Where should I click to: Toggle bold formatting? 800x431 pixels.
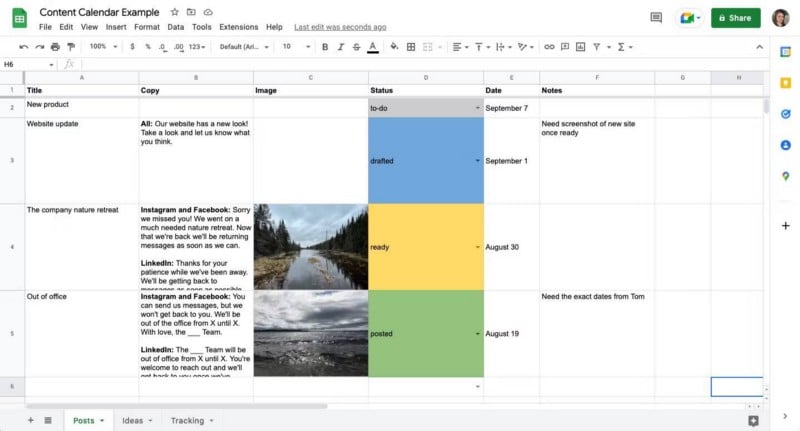pos(325,47)
